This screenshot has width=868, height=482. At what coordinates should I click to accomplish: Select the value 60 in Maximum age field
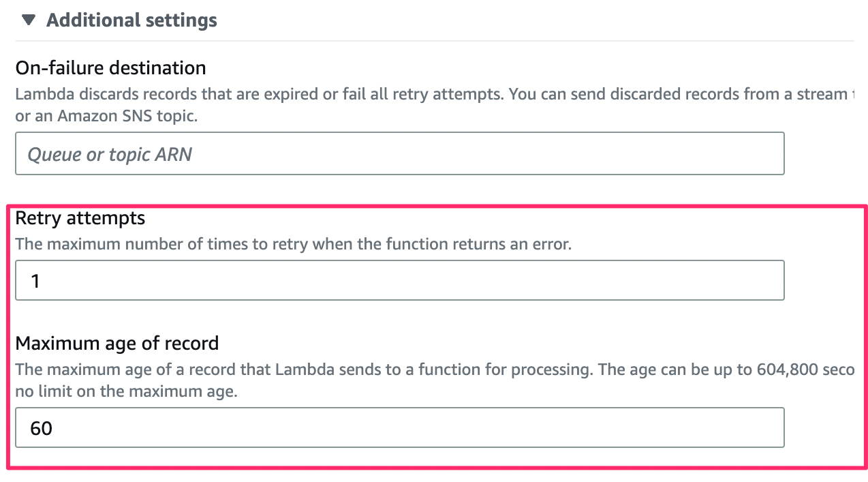coord(42,427)
